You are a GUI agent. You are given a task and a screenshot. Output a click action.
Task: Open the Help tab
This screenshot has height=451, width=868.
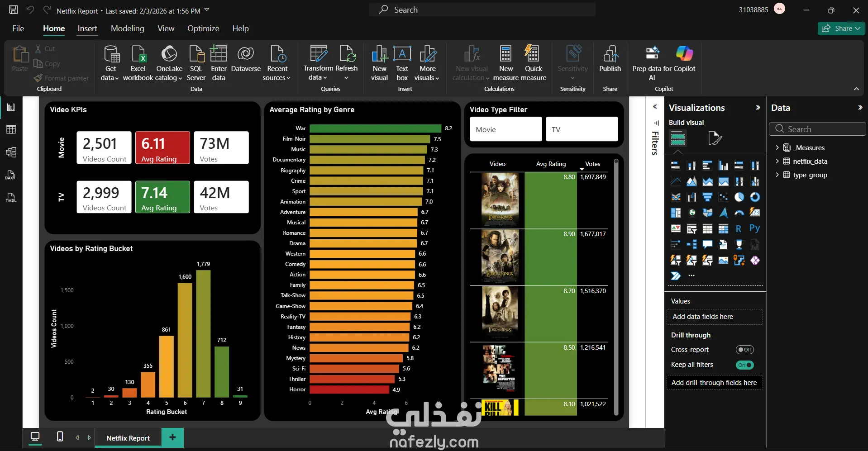click(x=240, y=28)
